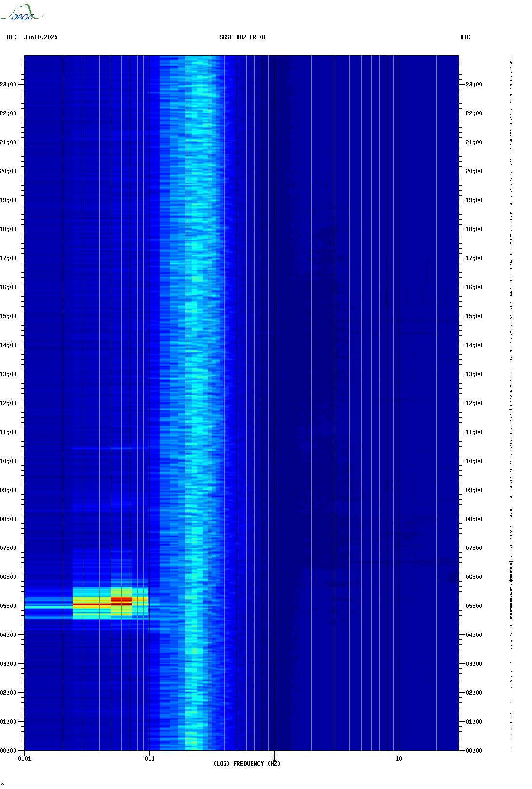This screenshot has width=532, height=789.
Task: Click the '10' frequency axis label
Action: (399, 759)
